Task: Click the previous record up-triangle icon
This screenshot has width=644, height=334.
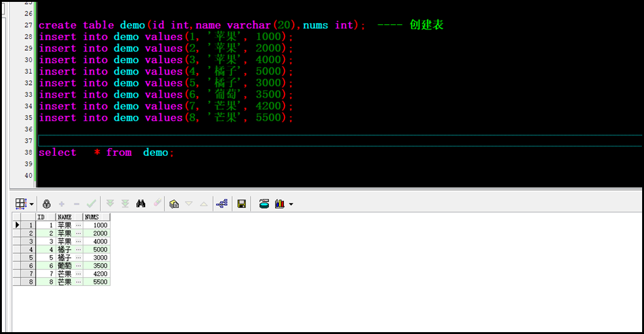Action: click(204, 204)
